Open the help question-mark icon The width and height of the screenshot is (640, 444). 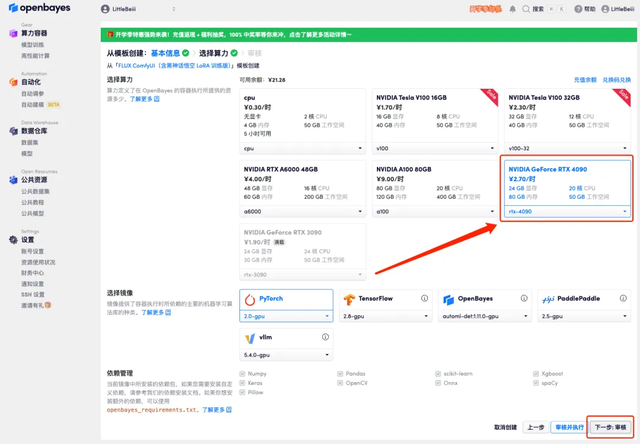tap(578, 9)
